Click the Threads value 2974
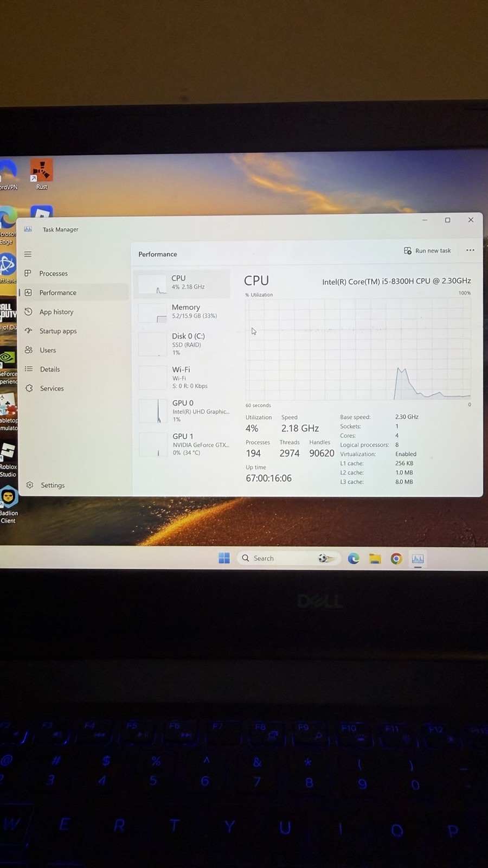The height and width of the screenshot is (868, 488). coord(290,453)
